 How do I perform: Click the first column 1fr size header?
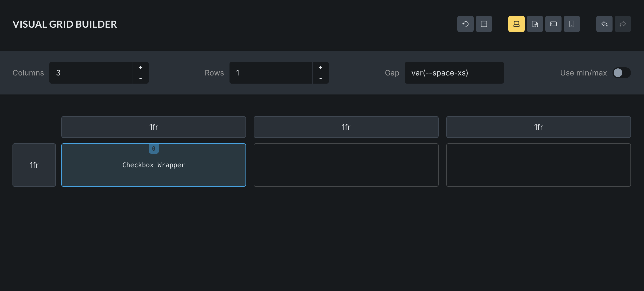(x=154, y=127)
